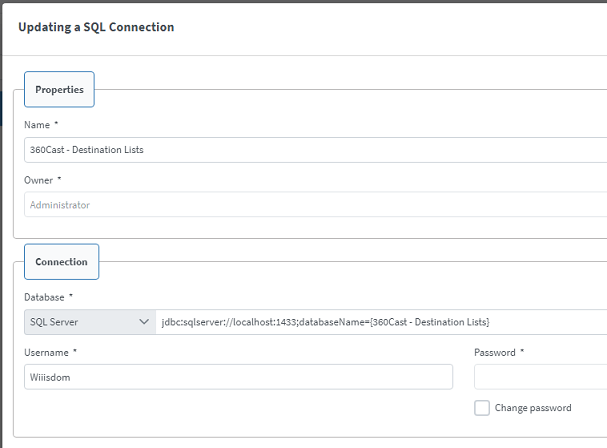Focus the Username field containing Wiiisdom

tap(238, 377)
